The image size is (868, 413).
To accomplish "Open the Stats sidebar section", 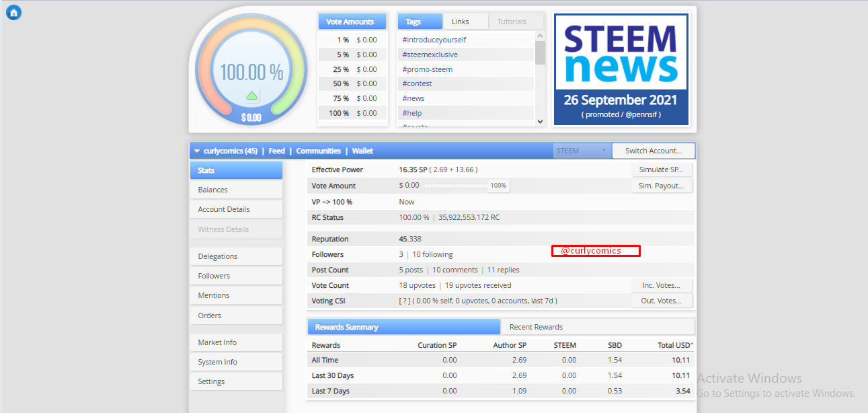I will click(236, 170).
